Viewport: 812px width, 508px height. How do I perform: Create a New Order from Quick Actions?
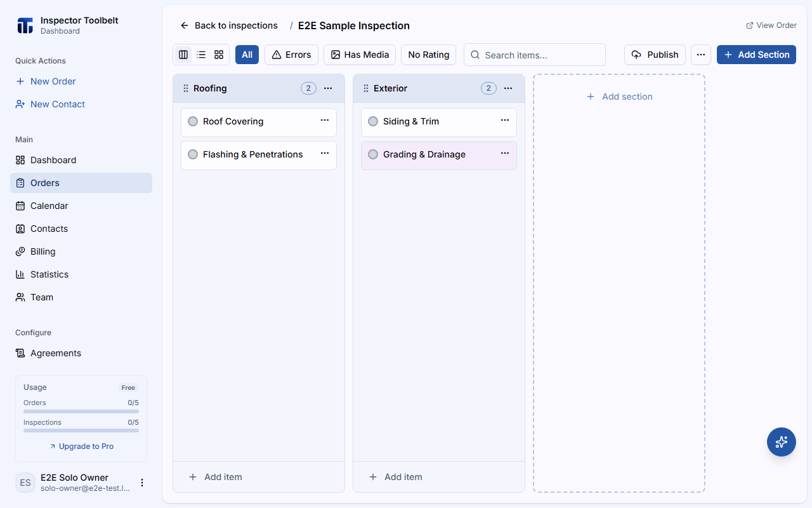pos(81,81)
